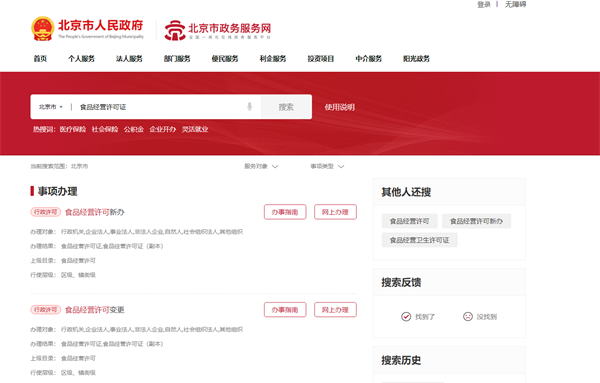Click 办事指南 for 食品经营许可变更
This screenshot has height=383, width=600.
point(285,310)
